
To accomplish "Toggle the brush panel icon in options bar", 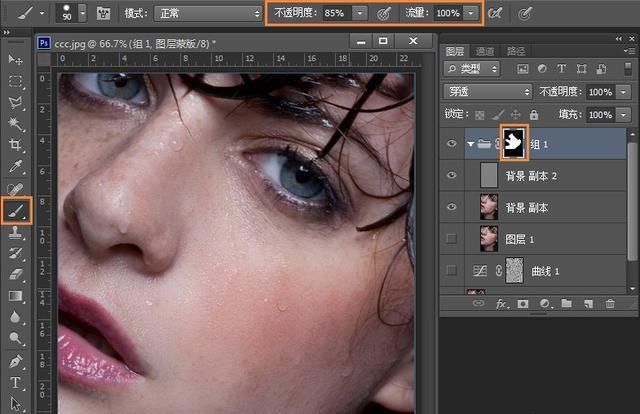I will [x=103, y=13].
